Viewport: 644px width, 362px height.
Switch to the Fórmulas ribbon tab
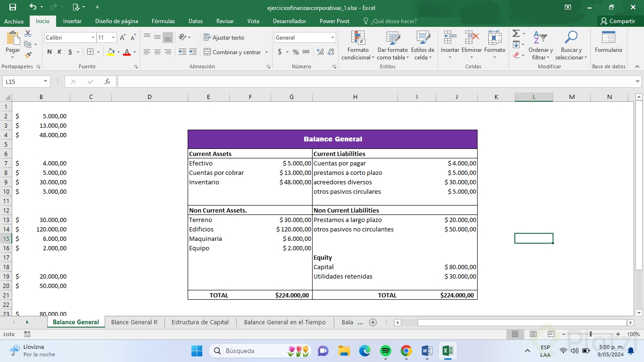[x=163, y=21]
